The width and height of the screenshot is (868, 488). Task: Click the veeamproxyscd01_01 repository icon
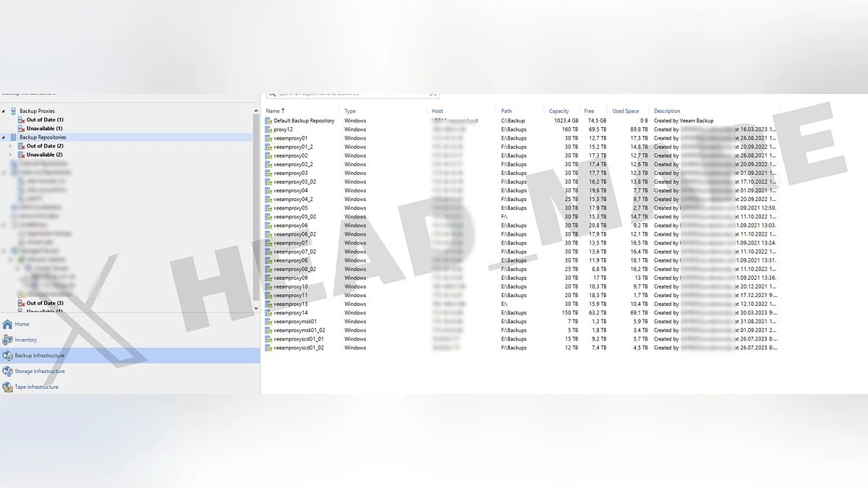[268, 339]
